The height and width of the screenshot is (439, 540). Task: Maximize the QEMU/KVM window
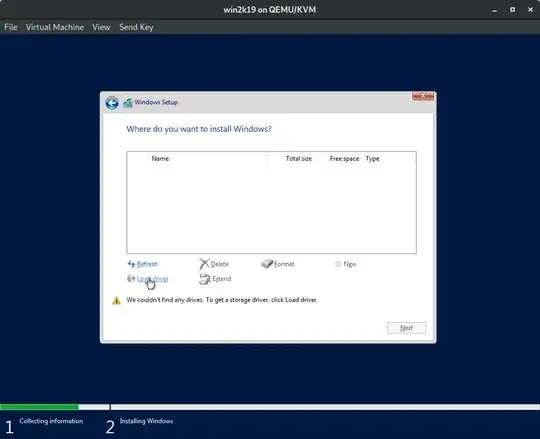(512, 10)
